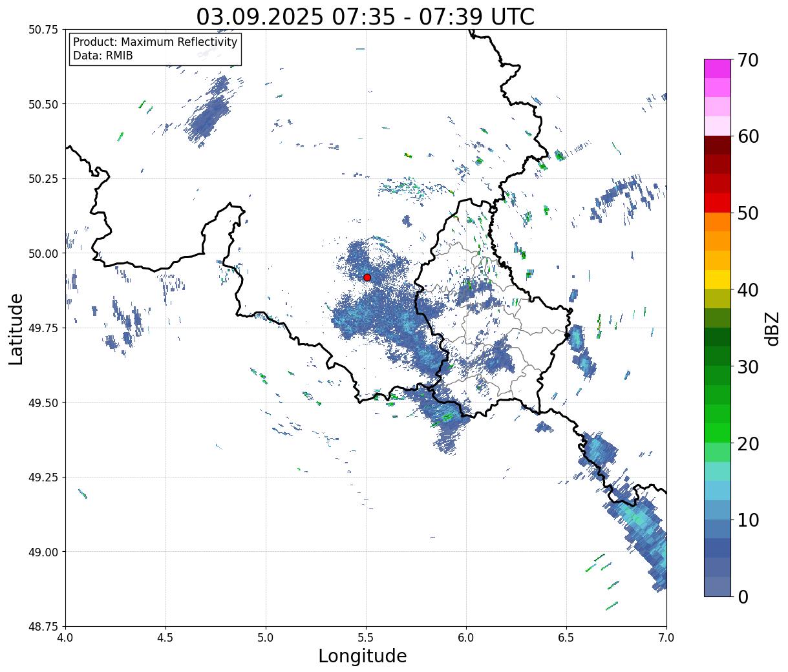Click the latitude tick label 49.50
This screenshot has height=672, width=788.
click(x=43, y=403)
